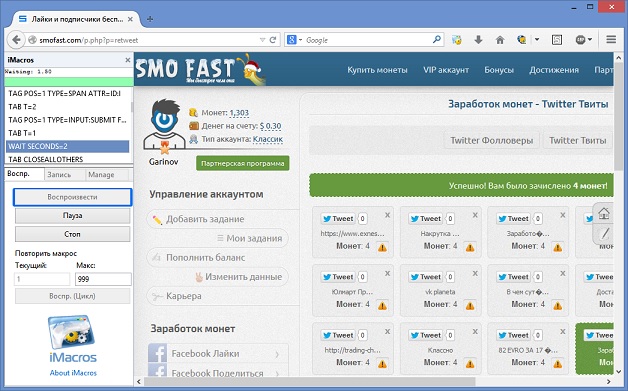Viewport: 628px width, 391px height.
Task: Open Мои задания link
Action: pyautogui.click(x=254, y=238)
